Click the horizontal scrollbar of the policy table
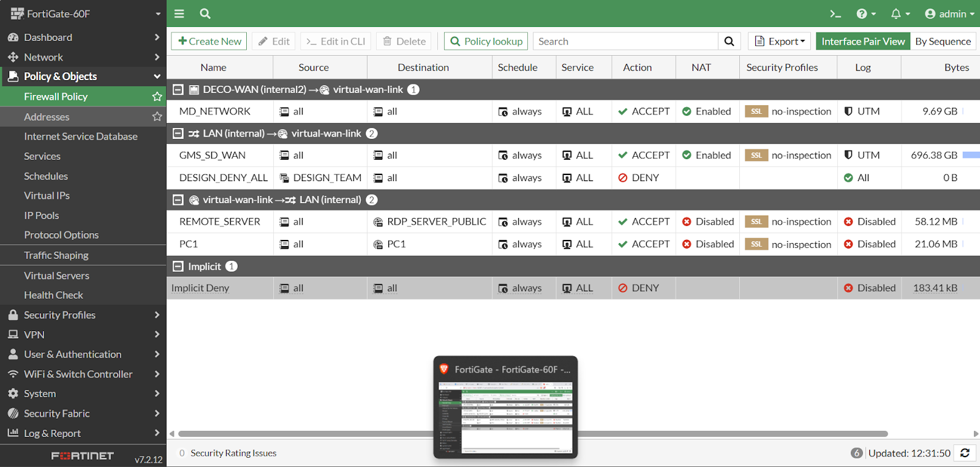Viewport: 980px width, 467px height. click(533, 434)
